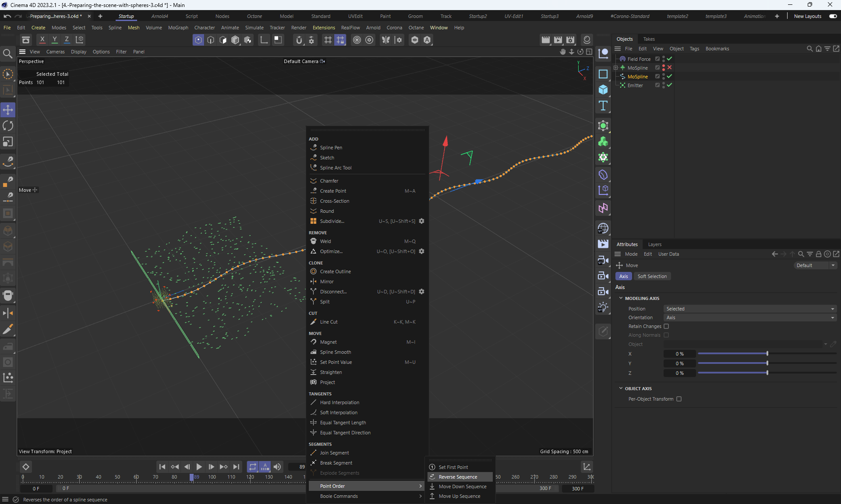Choose Reverse Sequence from submenu
The image size is (841, 504).
pos(458,477)
